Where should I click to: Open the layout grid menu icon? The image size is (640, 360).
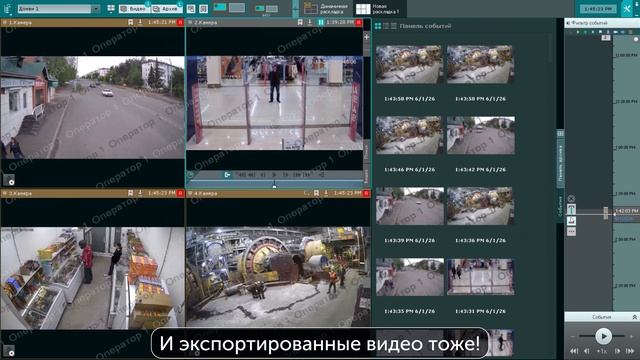point(111,9)
